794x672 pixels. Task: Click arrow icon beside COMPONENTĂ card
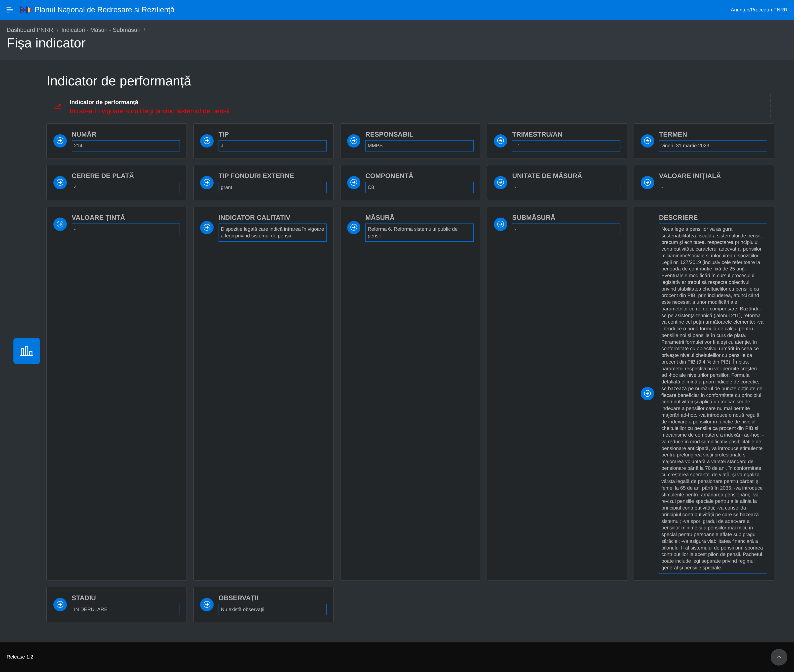coord(354,183)
